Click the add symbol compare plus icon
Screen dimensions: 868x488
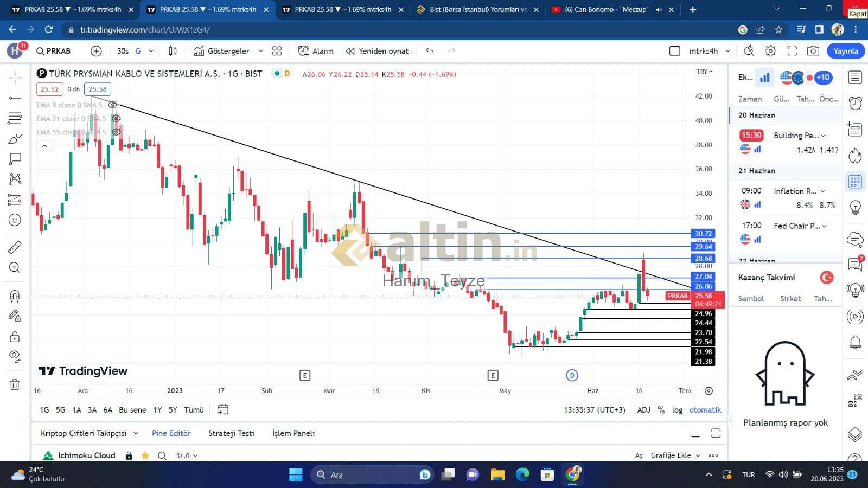96,51
